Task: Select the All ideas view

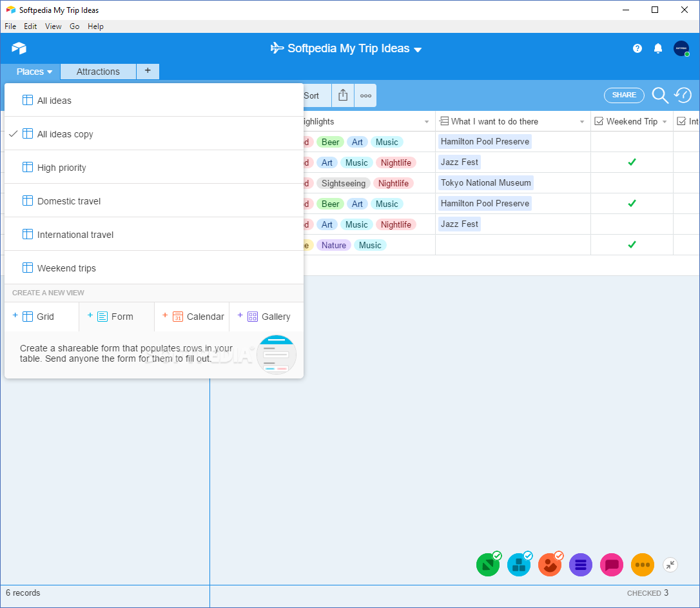Action: pyautogui.click(x=154, y=101)
